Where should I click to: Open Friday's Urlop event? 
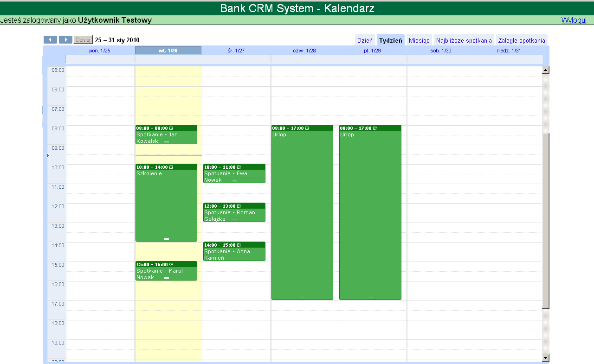(x=370, y=212)
